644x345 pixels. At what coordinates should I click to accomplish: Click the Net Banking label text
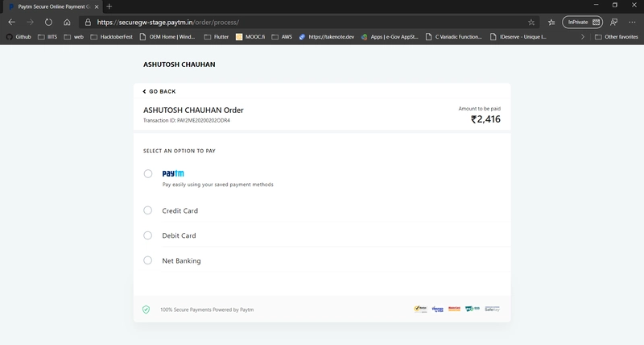(x=182, y=260)
